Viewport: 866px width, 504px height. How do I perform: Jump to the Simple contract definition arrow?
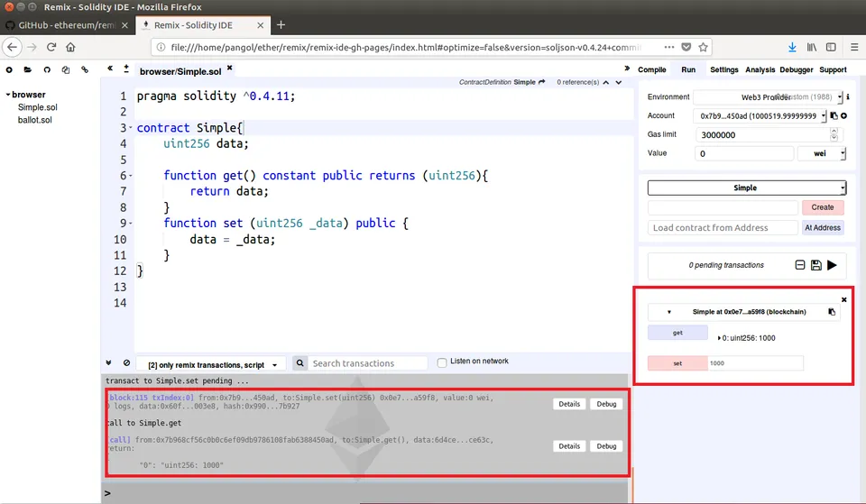click(x=542, y=82)
